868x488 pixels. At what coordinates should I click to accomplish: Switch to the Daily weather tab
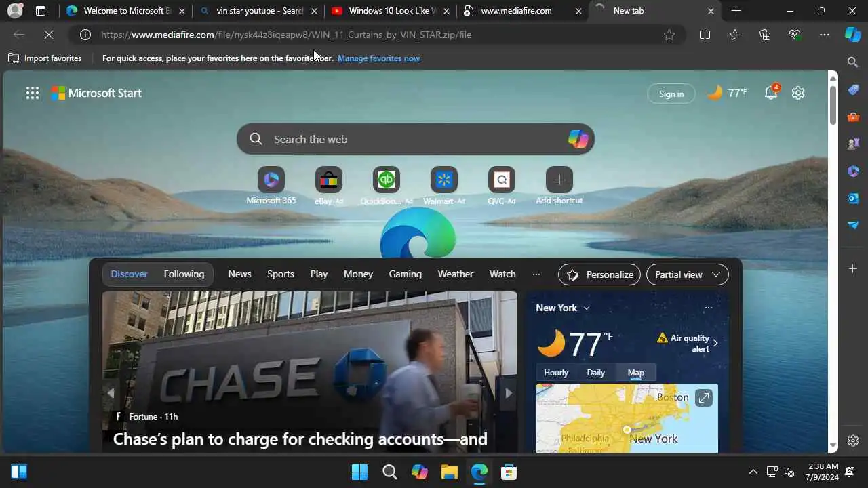[x=595, y=373]
